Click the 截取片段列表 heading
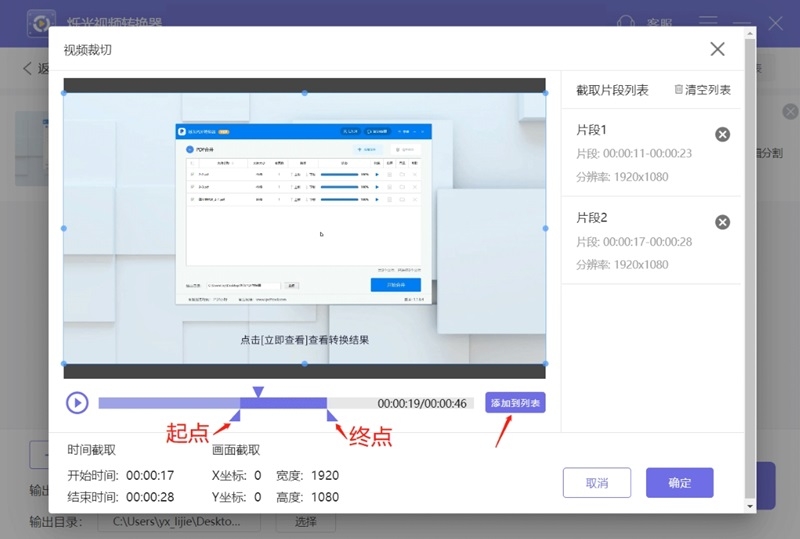The width and height of the screenshot is (800, 539). [612, 90]
